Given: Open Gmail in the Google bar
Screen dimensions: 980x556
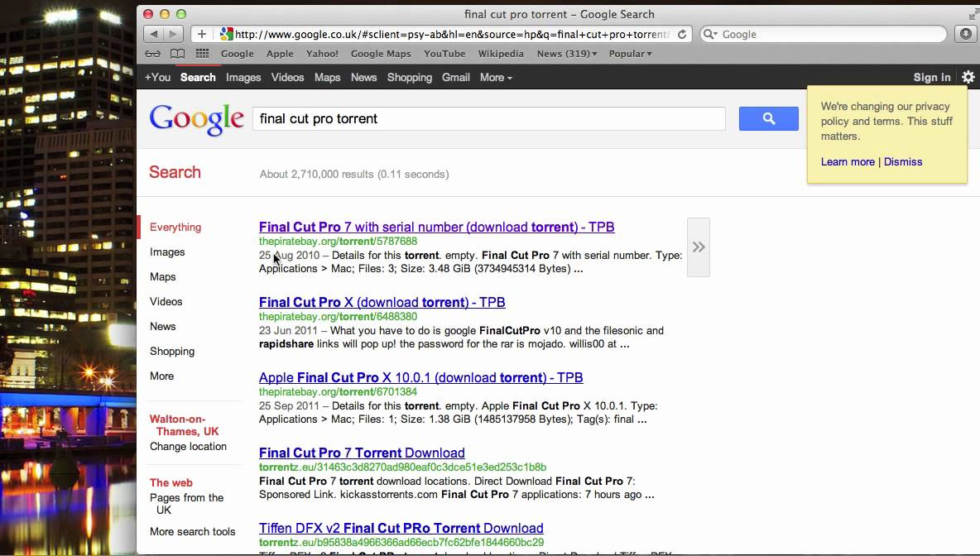Looking at the screenshot, I should 455,78.
